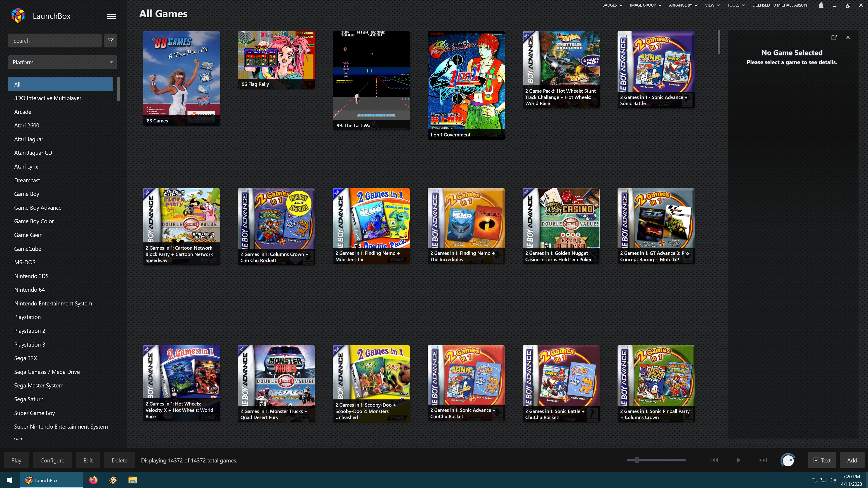Click the games grid vertical scrollbar

click(719, 42)
